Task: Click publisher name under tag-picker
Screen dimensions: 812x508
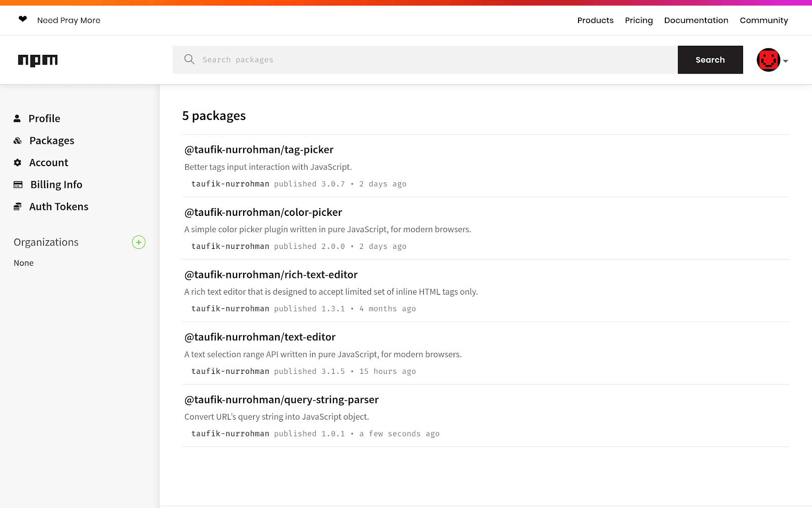Action: click(x=230, y=184)
